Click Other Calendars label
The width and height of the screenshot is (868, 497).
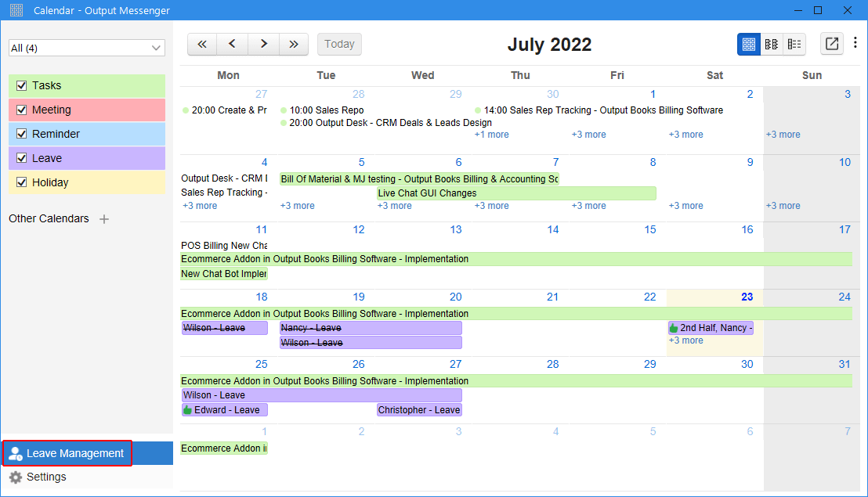(49, 219)
